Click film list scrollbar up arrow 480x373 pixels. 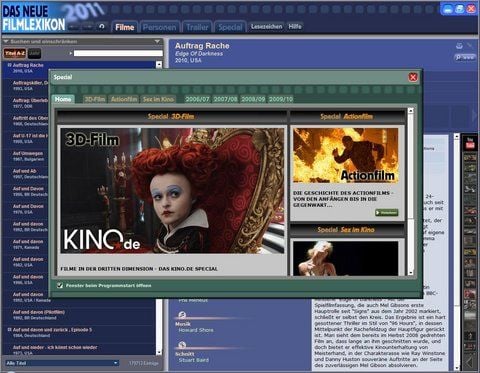(159, 64)
